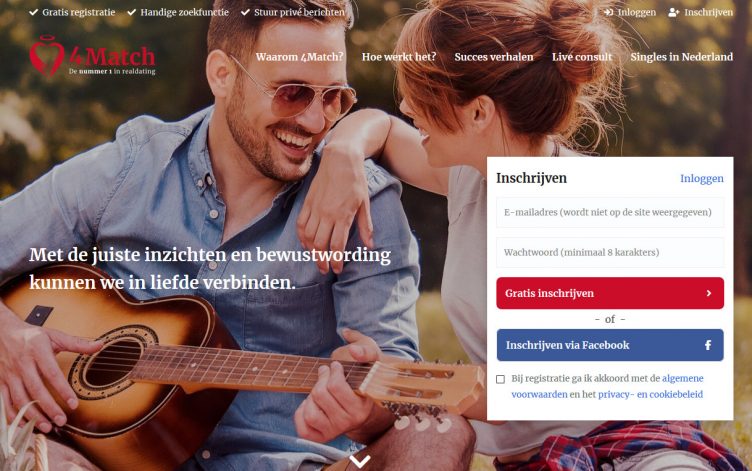Open Live consult menu item
Viewport: 752px width, 471px height.
(582, 57)
